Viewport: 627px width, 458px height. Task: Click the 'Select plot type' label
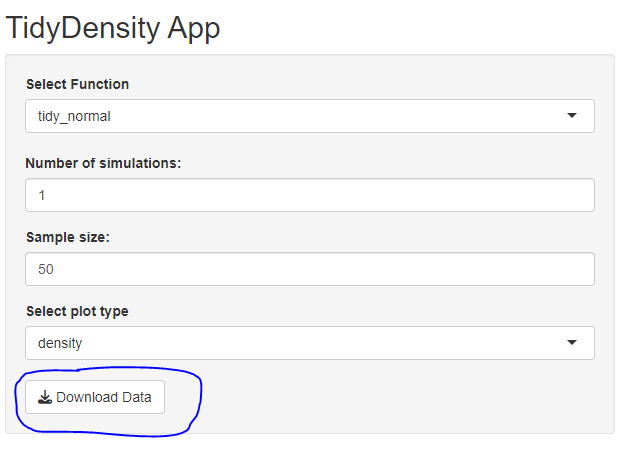pos(77,311)
